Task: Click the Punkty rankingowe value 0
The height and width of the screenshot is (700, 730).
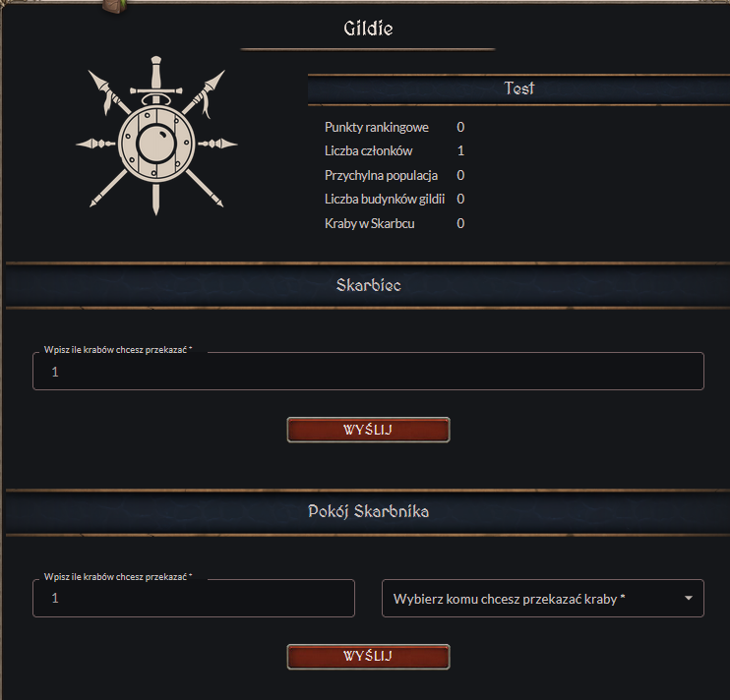Action: click(x=460, y=128)
